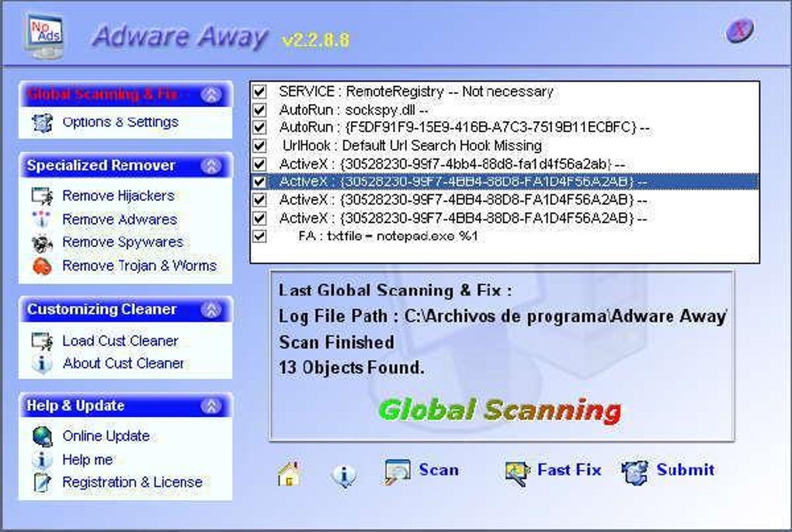Open Registration & License
This screenshot has height=532, width=792.
pyautogui.click(x=132, y=482)
